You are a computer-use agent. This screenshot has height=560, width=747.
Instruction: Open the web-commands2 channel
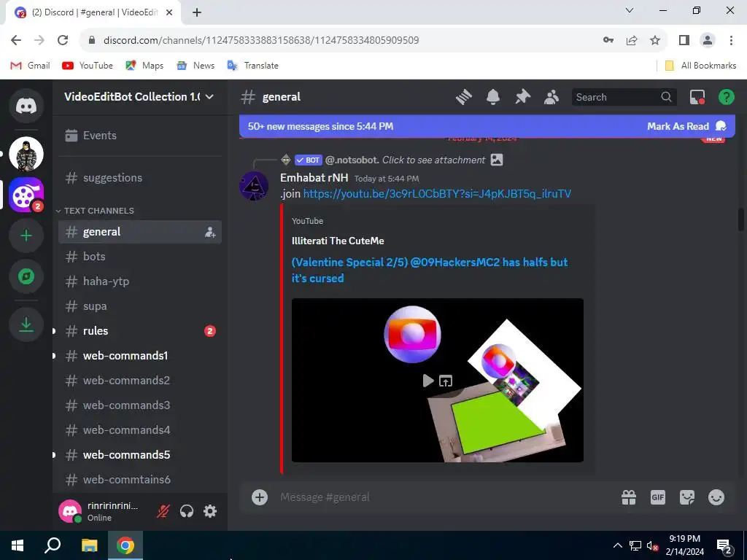click(139, 381)
